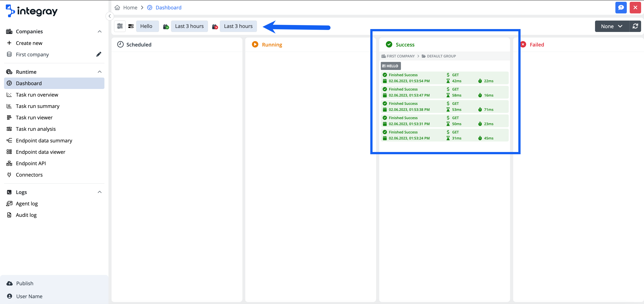This screenshot has height=304, width=644.
Task: Click the pencil icon beside First company
Action: coord(99,54)
